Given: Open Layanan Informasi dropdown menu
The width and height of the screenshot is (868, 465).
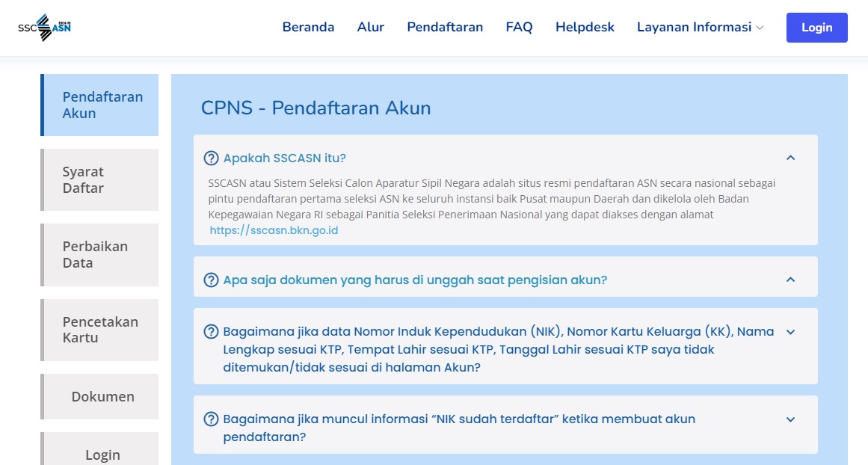Looking at the screenshot, I should pos(700,27).
